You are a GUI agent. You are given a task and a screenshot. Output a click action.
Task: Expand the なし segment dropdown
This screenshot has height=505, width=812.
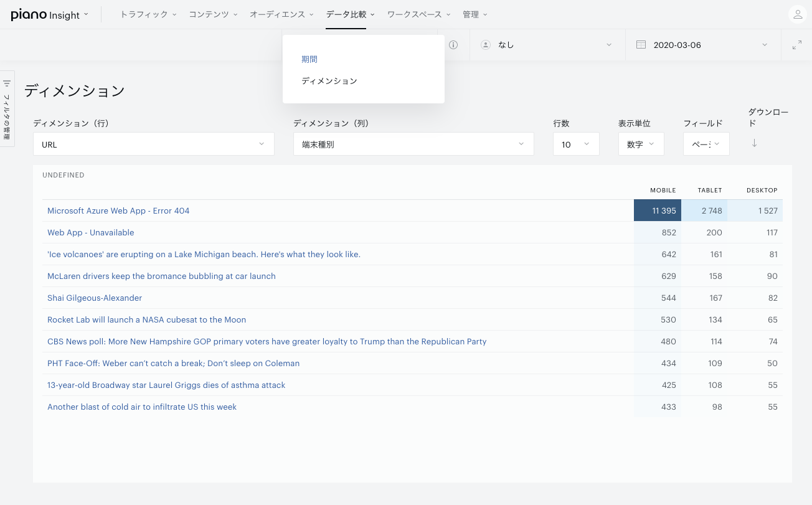tap(547, 45)
